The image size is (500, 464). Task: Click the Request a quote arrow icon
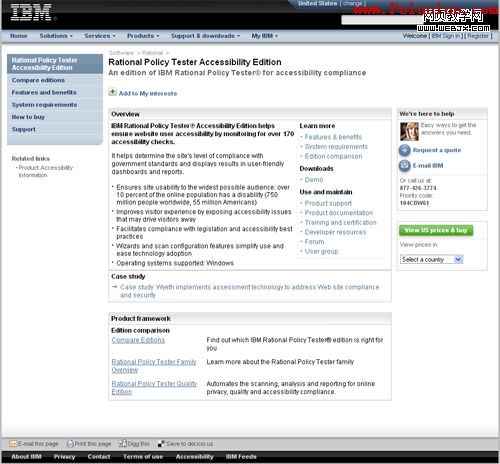(x=405, y=150)
